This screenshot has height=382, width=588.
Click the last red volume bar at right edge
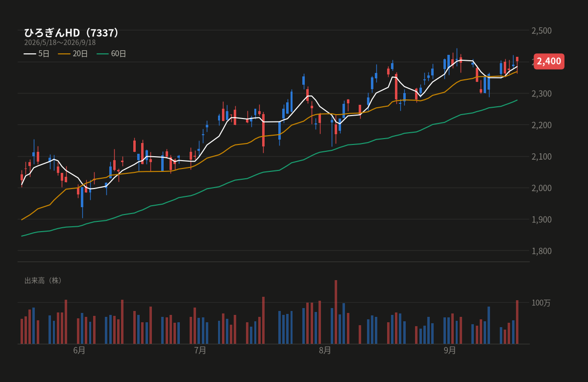517,322
